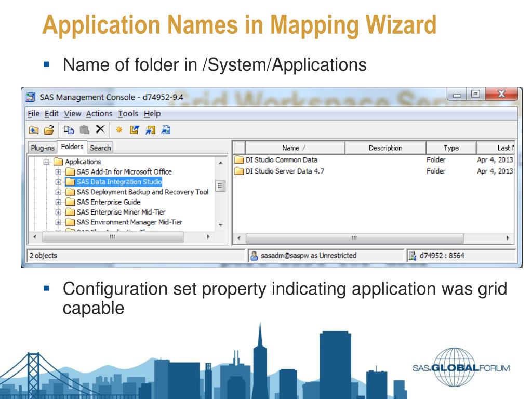The width and height of the screenshot is (532, 399).
Task: Click the SAS Management Console title icon
Action: click(x=31, y=97)
